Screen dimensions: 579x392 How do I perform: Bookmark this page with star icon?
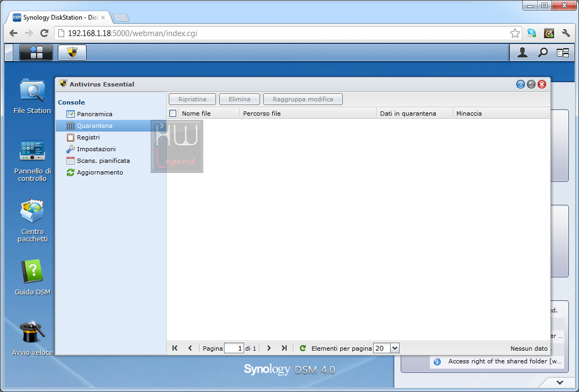(515, 33)
